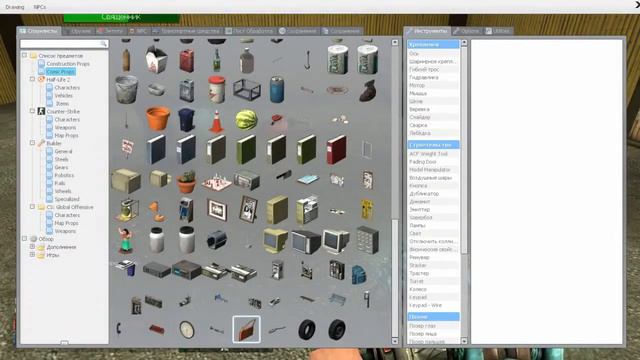Click the tool list scroll up arrow
This screenshot has height=360, width=640.
pos(464,42)
